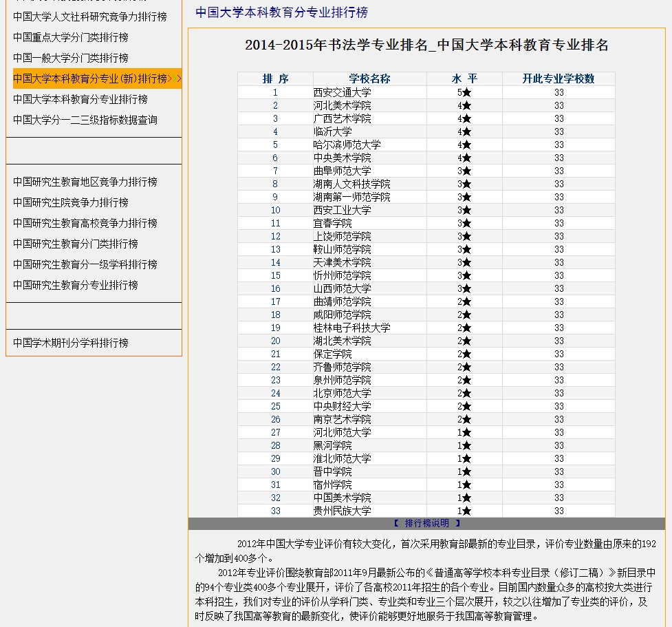Screen dimensions: 672x627
Task: Open 中国研究生教育地区竞争力排行榜
Action: (x=85, y=182)
